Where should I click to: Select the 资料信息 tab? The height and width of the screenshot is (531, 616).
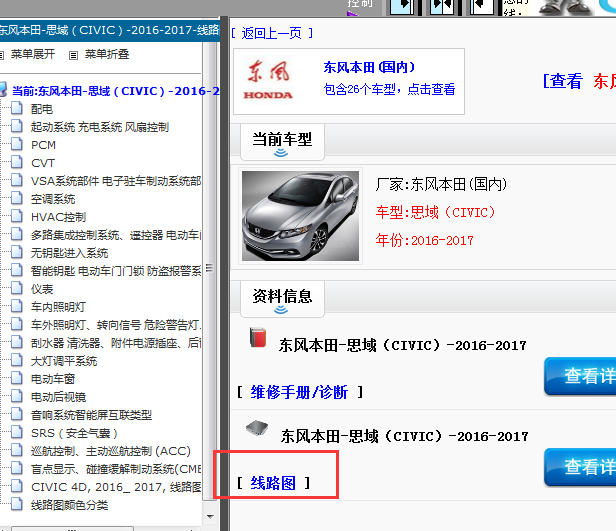(x=282, y=298)
